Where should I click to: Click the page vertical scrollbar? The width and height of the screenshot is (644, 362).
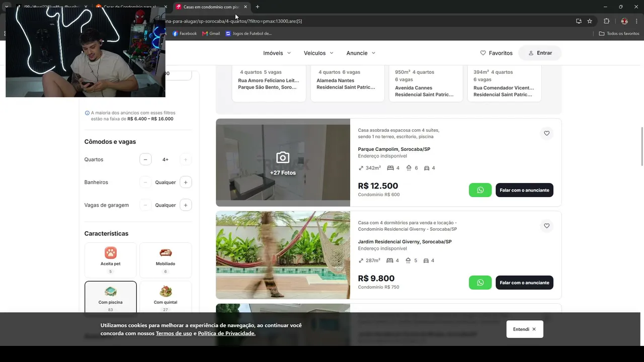[641, 146]
